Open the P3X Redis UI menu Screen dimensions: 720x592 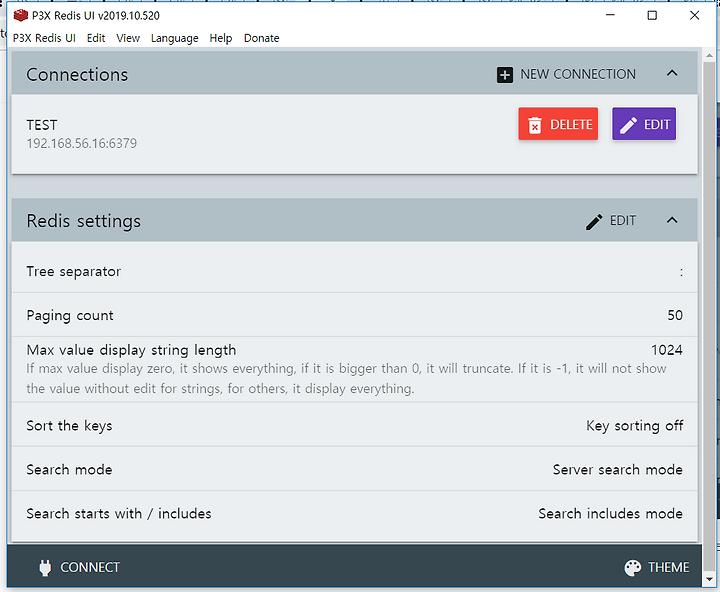coord(44,38)
